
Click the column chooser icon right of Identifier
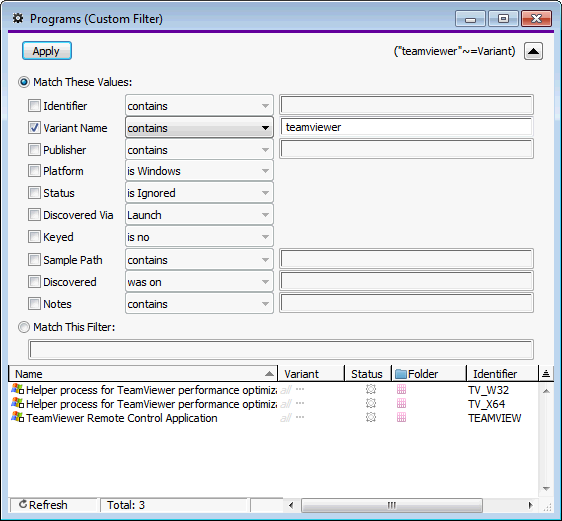pyautogui.click(x=546, y=374)
